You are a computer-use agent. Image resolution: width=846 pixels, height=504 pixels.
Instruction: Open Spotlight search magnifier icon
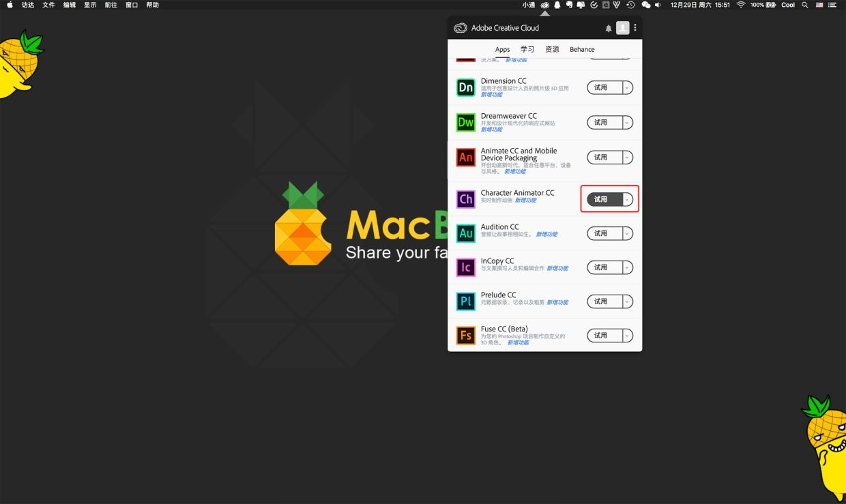(805, 5)
